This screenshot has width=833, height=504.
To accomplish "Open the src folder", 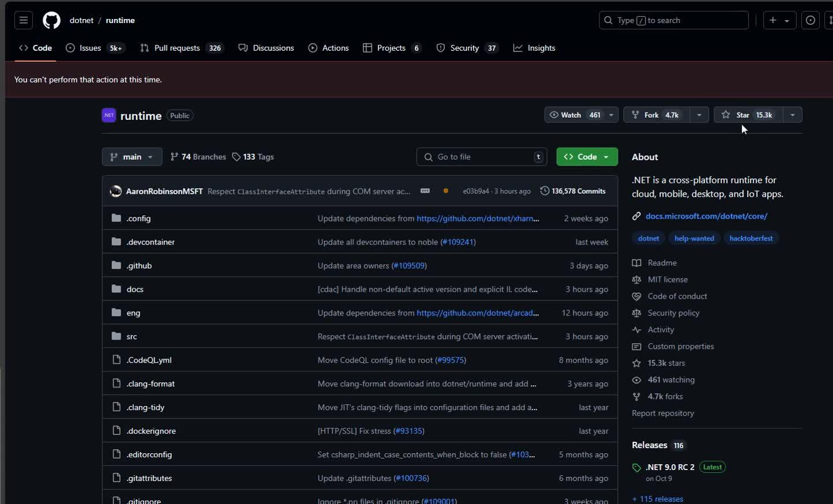I will 132,337.
